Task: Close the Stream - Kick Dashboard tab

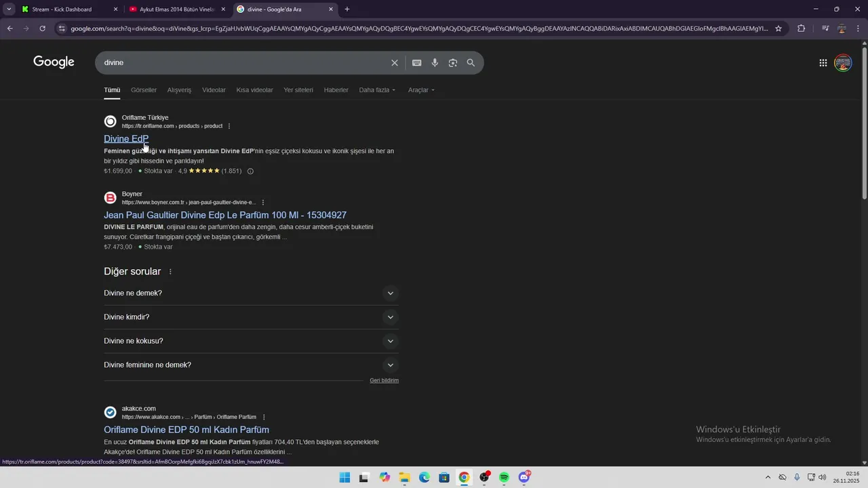Action: coord(115,9)
